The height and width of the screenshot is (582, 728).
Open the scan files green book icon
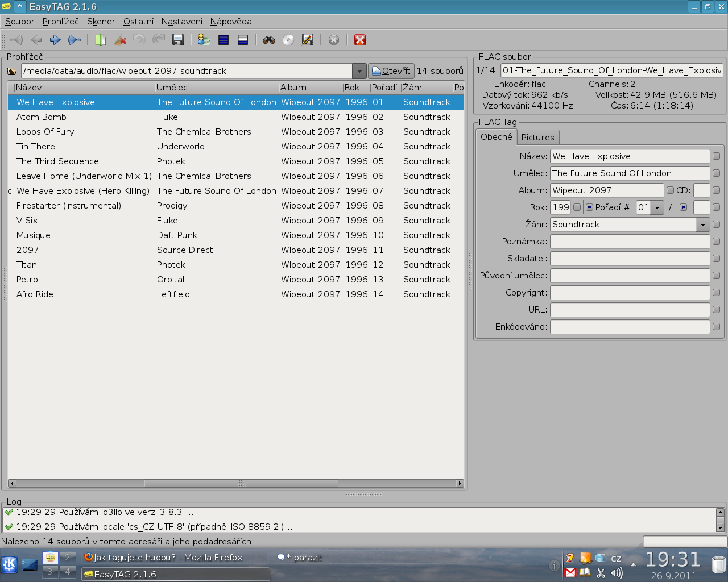coord(101,40)
